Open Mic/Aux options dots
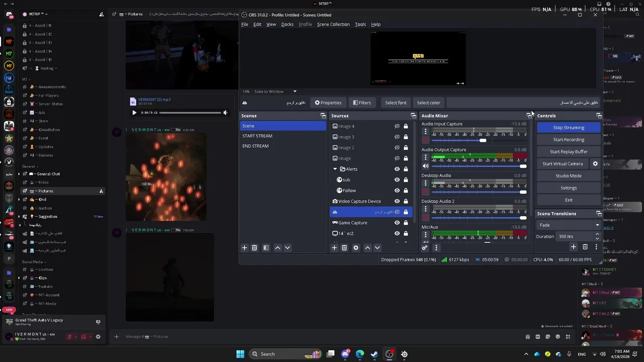The image size is (644, 362). pos(425,235)
